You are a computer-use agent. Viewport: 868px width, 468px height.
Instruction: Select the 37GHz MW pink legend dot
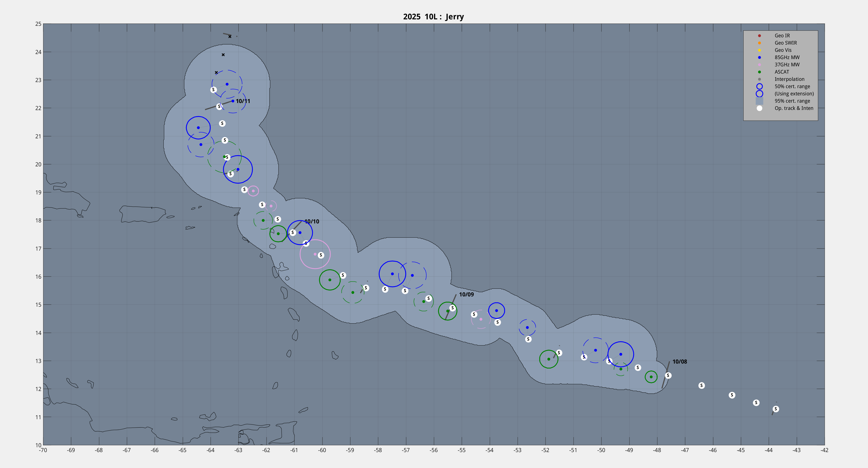759,65
